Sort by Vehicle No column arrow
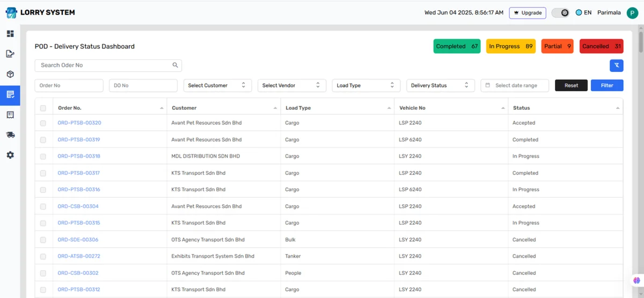 503,108
